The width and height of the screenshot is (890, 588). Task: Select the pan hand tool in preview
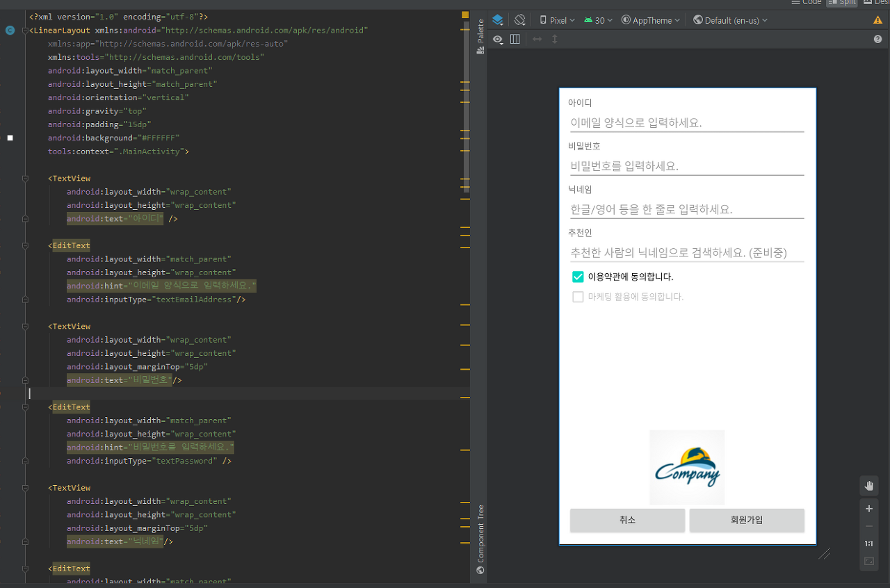pos(869,485)
